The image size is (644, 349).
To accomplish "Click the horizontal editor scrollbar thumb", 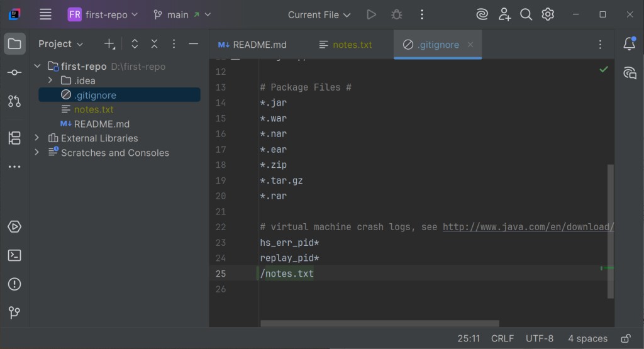I will pos(379,324).
